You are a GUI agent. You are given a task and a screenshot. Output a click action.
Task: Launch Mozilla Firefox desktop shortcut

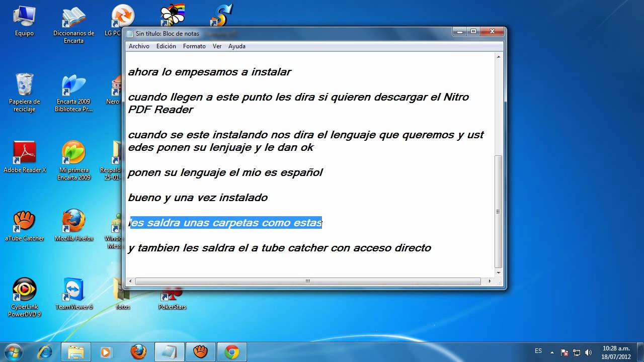click(x=73, y=226)
